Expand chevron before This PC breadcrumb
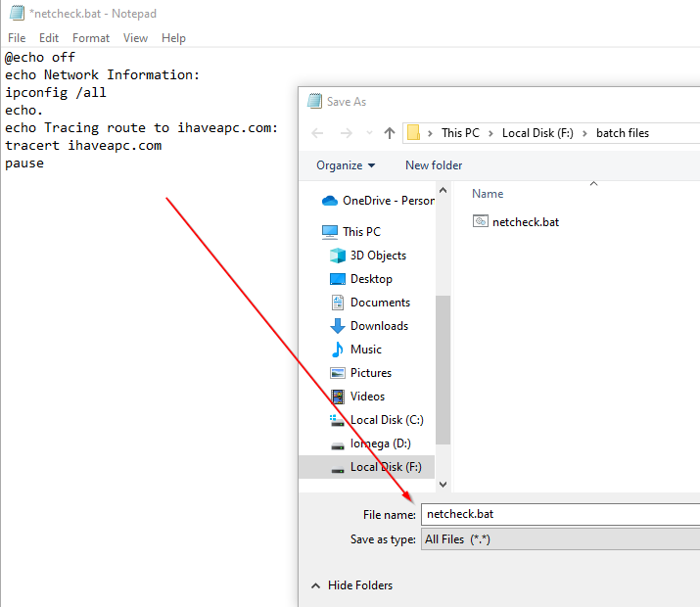Viewport: 700px width, 607px height. point(430,133)
